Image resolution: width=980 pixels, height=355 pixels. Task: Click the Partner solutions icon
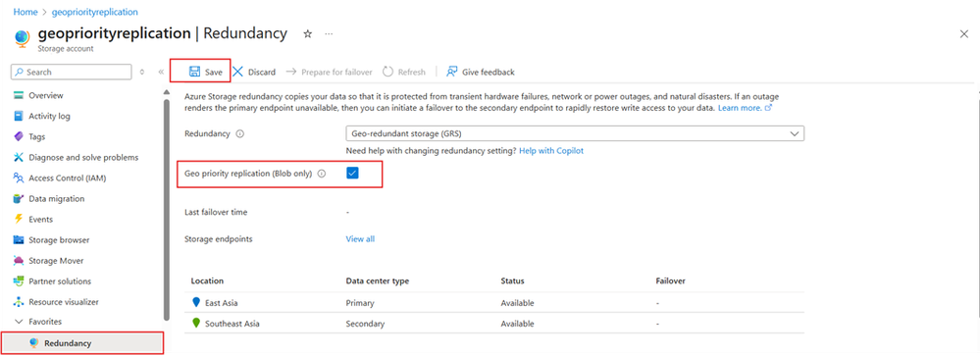pyautogui.click(x=18, y=281)
